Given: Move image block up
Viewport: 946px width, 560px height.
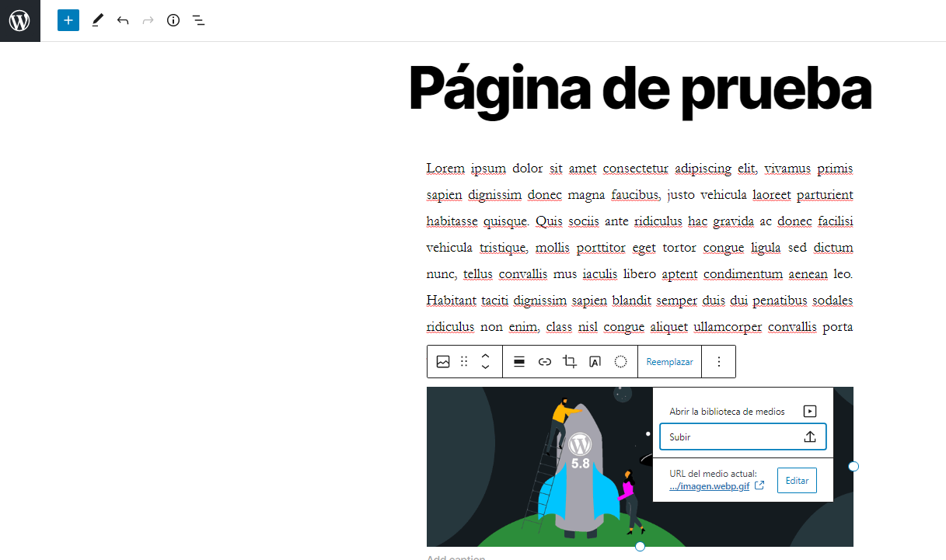Looking at the screenshot, I should click(485, 356).
